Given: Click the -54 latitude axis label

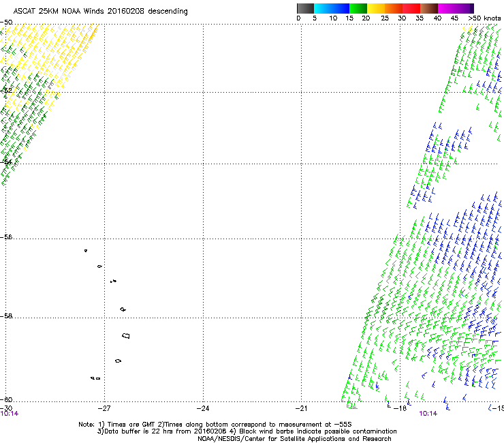Looking at the screenshot, I should coord(6,162).
